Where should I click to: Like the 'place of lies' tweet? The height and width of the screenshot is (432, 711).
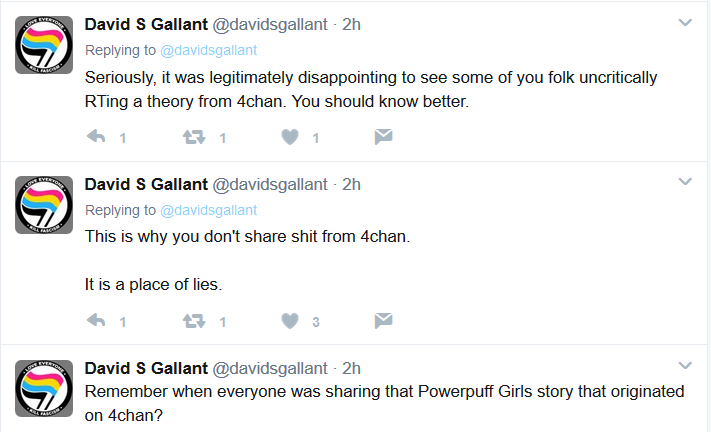pyautogui.click(x=290, y=321)
